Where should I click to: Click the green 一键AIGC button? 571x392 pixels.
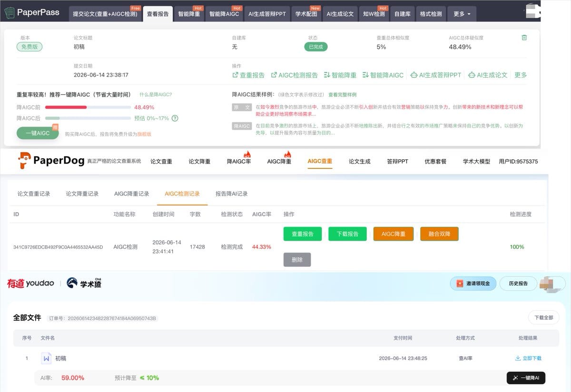click(x=38, y=133)
